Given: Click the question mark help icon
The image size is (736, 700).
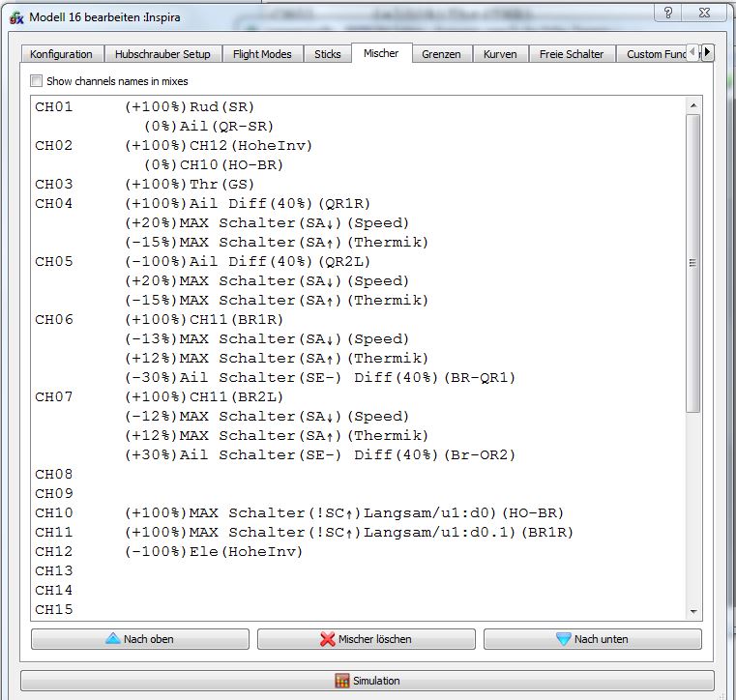Looking at the screenshot, I should pyautogui.click(x=665, y=12).
